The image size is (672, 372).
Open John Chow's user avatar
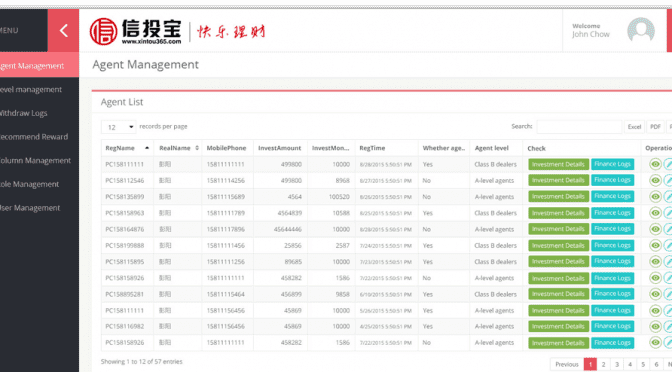[641, 30]
